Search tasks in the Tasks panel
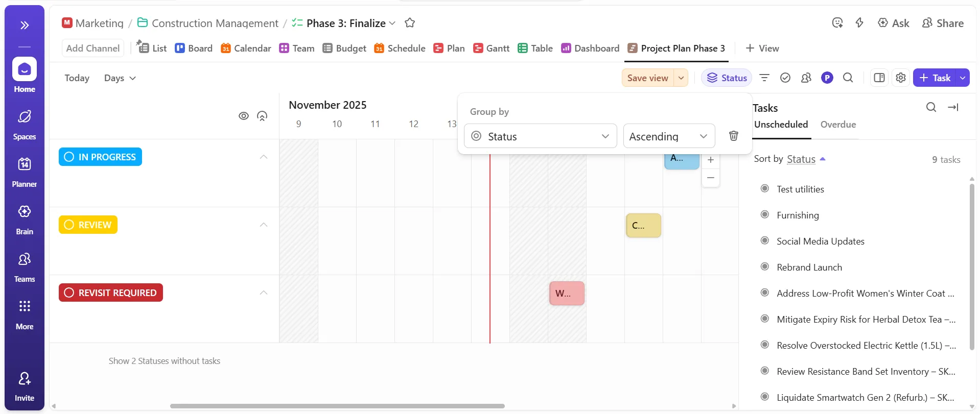Image resolution: width=980 pixels, height=414 pixels. (x=931, y=107)
